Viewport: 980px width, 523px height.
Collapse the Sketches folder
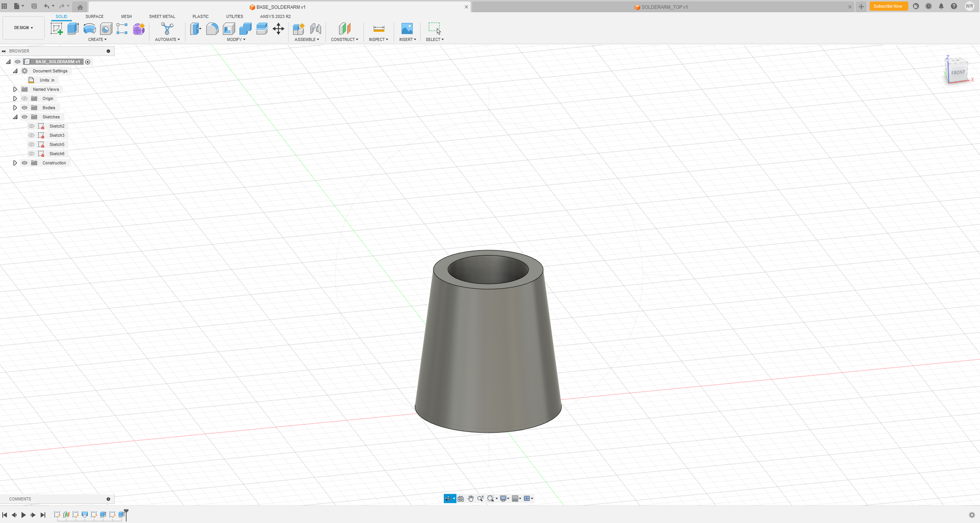(15, 117)
